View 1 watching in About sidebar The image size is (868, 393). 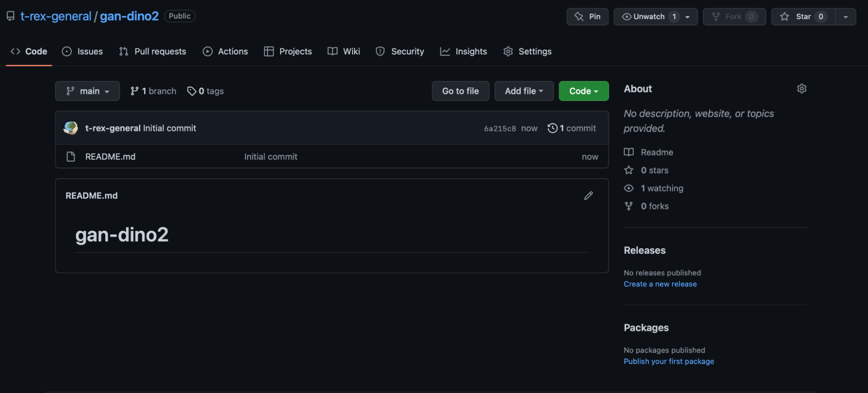654,188
